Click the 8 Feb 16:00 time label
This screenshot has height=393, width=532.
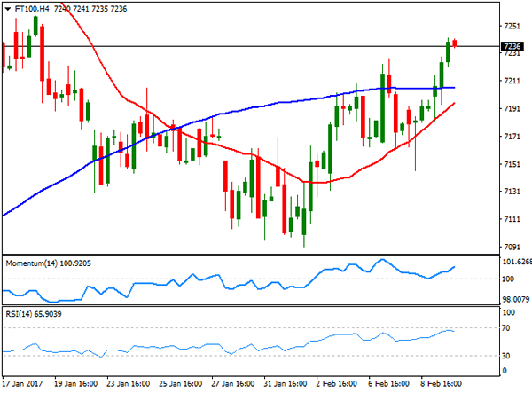(442, 384)
